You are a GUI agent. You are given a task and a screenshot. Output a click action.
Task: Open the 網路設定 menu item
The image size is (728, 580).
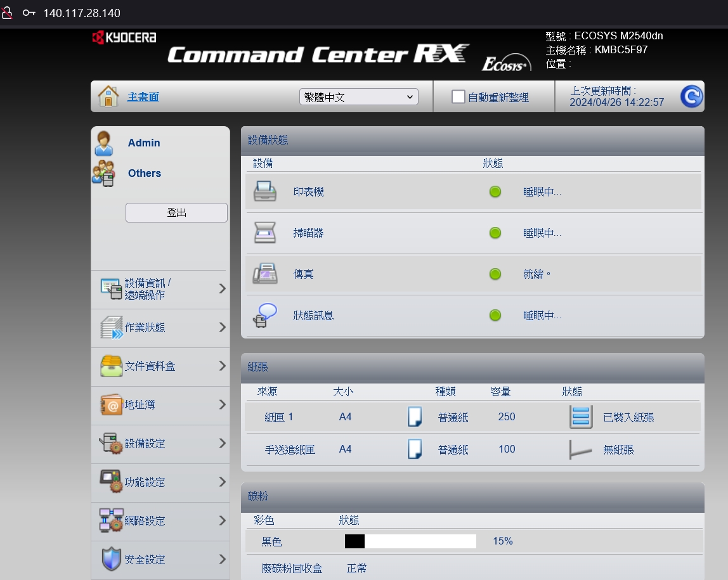(160, 520)
